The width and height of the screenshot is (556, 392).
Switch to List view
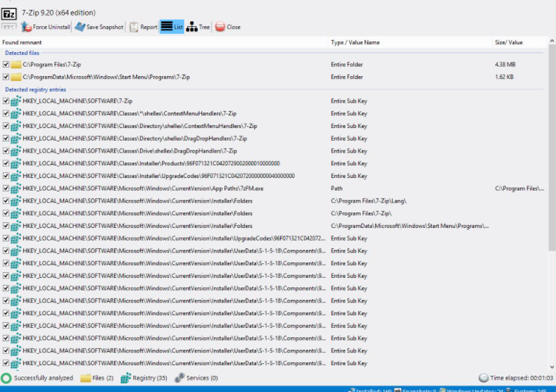tap(172, 27)
